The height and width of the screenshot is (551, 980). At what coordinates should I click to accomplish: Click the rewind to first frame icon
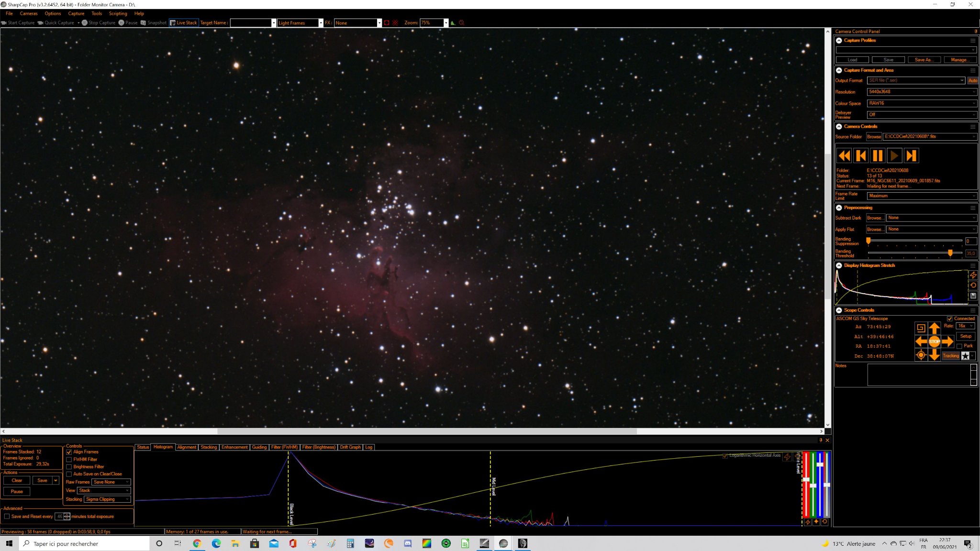(844, 156)
